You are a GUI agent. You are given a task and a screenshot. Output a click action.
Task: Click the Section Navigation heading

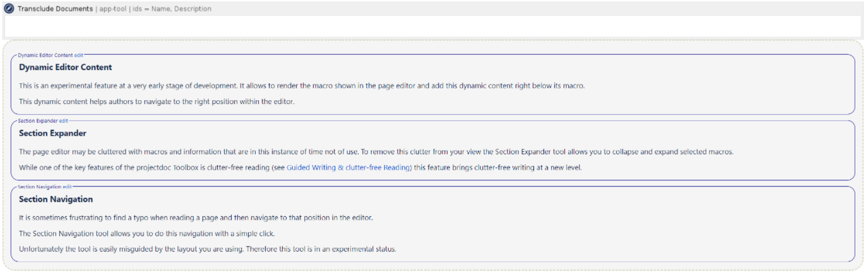tap(56, 199)
